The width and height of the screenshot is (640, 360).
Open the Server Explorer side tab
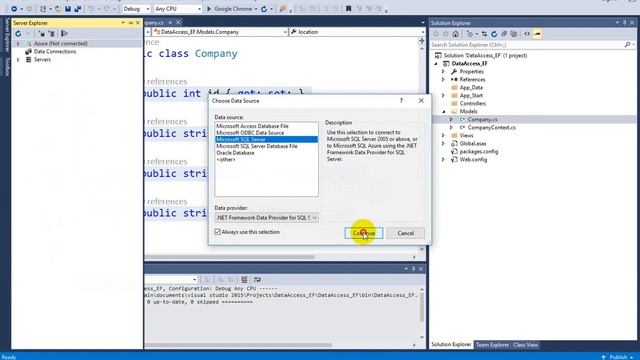6,35
